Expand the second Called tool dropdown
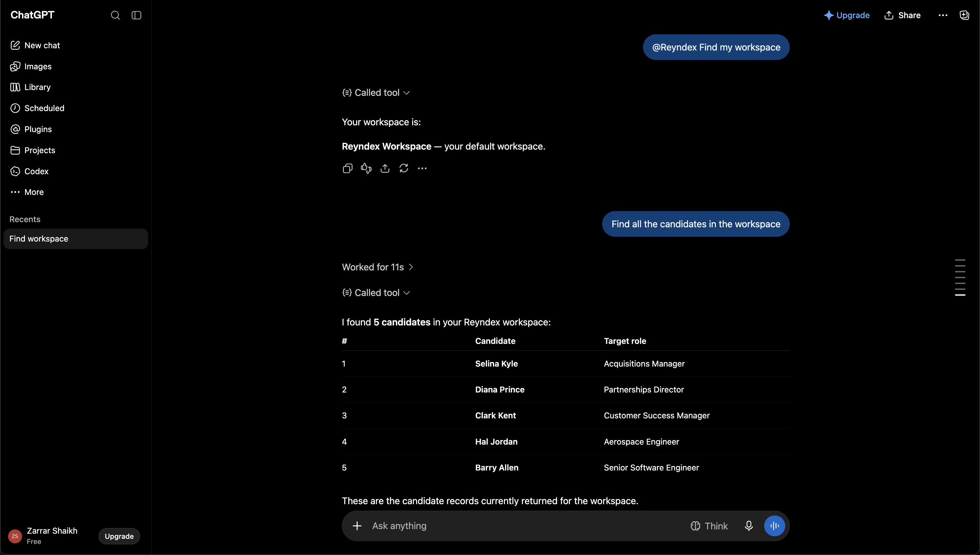This screenshot has height=555, width=980. pyautogui.click(x=376, y=293)
